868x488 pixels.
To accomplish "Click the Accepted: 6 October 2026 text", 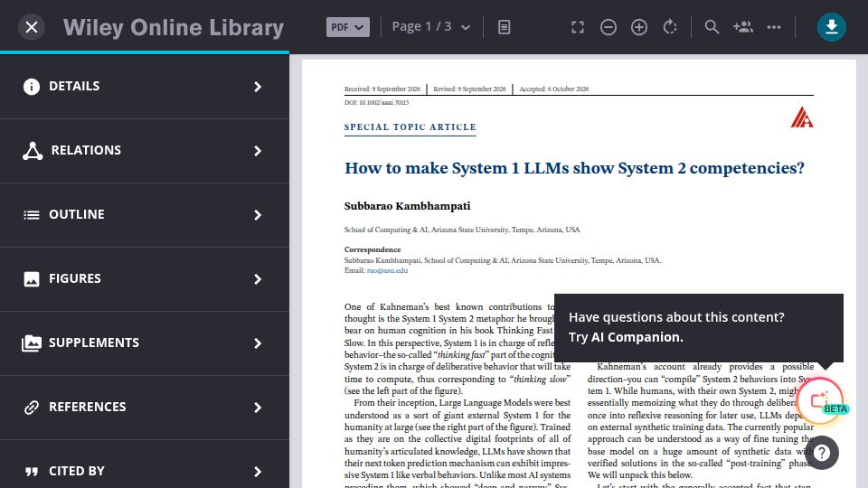I will coord(553,89).
